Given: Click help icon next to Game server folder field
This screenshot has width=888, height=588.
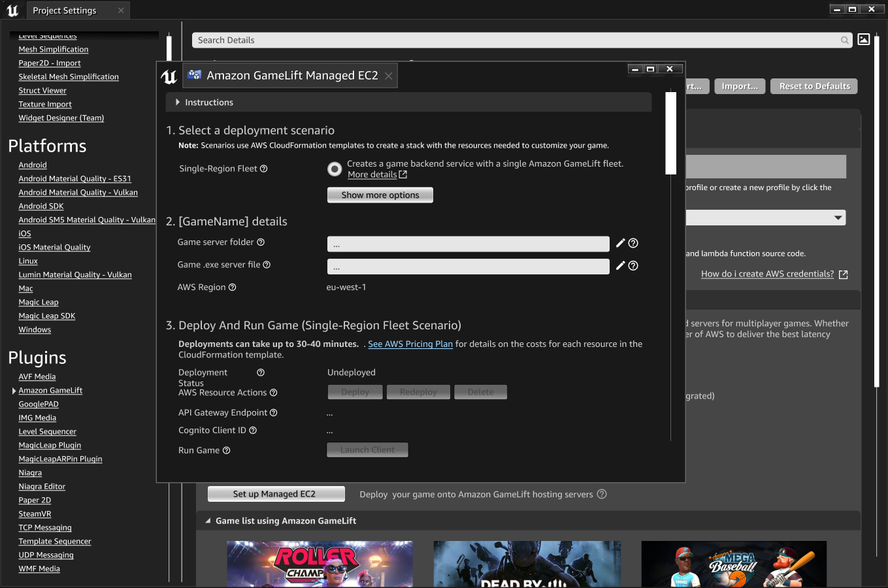Looking at the screenshot, I should pyautogui.click(x=633, y=243).
